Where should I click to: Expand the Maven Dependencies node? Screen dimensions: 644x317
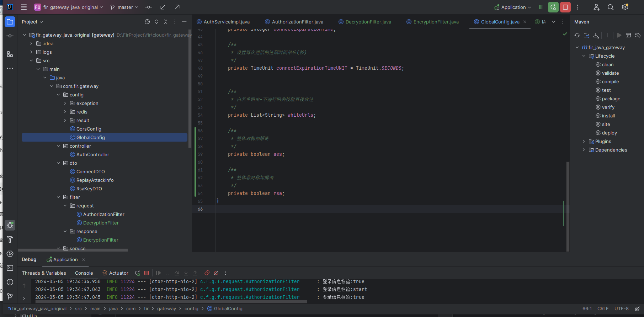(x=584, y=150)
